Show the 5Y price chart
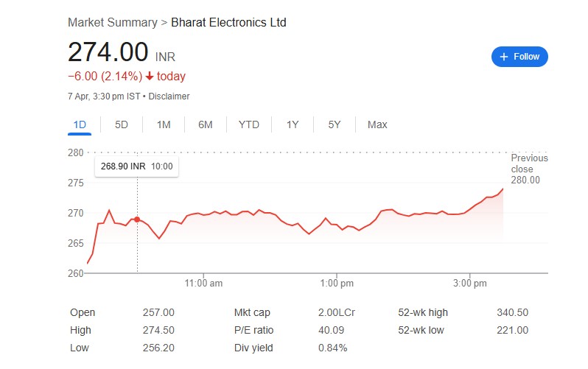 click(335, 124)
